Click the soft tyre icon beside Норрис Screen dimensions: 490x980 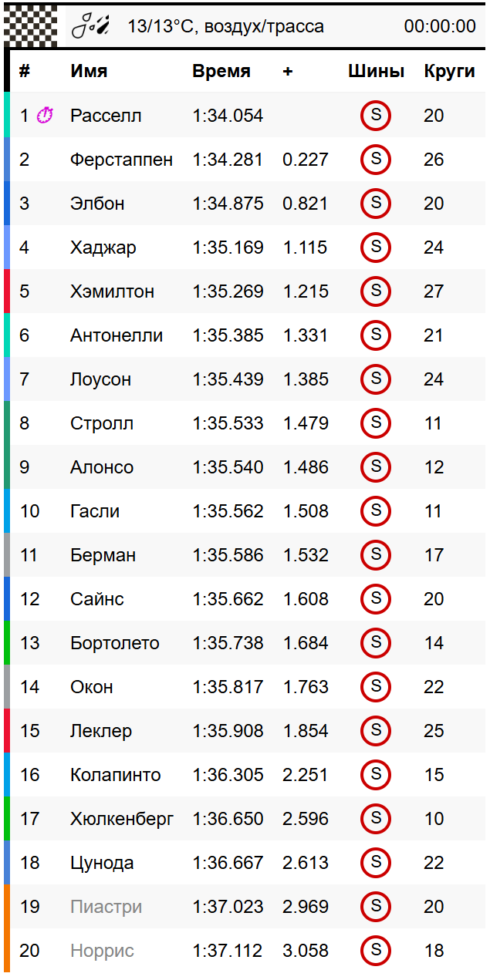pos(376,951)
